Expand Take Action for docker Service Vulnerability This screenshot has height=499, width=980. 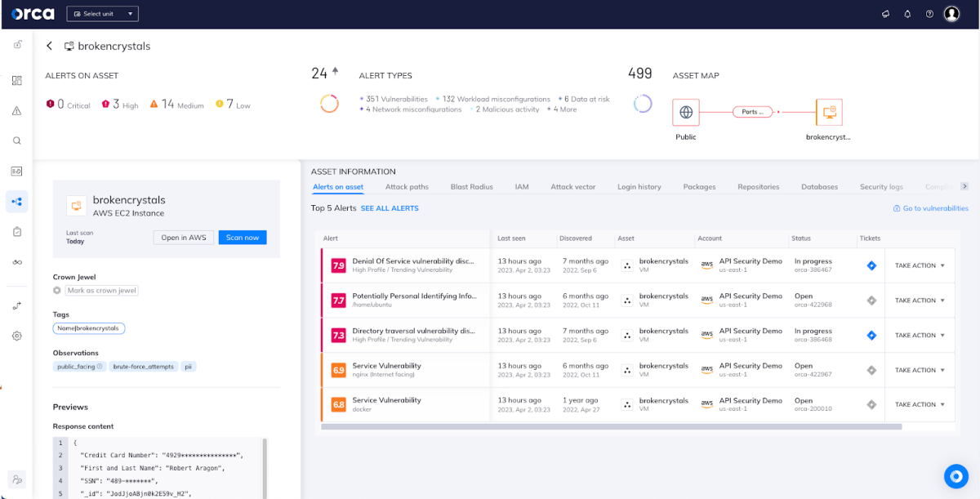coord(920,404)
